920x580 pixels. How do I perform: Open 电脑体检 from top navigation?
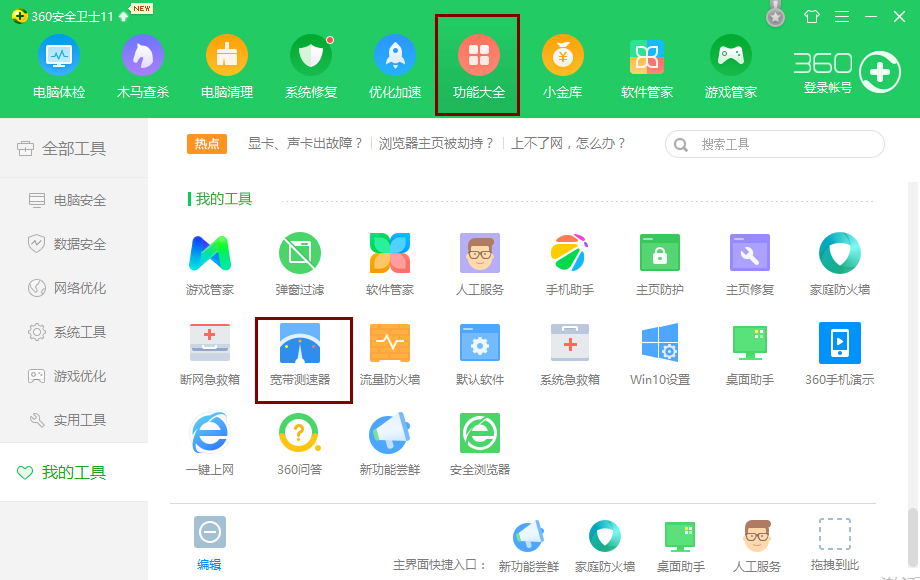[59, 67]
